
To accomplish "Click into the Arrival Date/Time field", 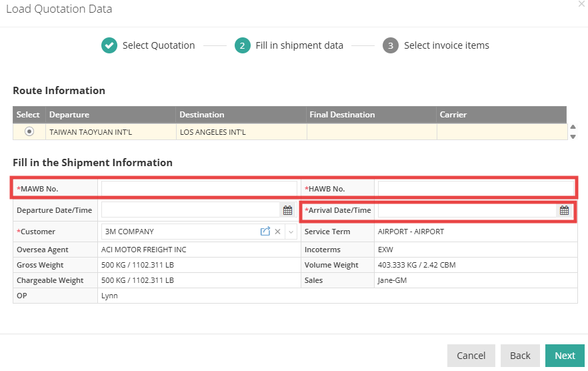I will [467, 210].
